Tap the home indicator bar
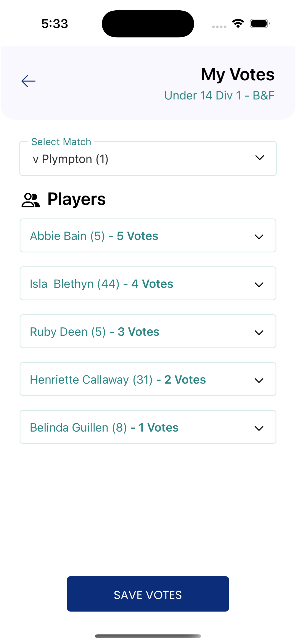The width and height of the screenshot is (296, 644). tap(148, 636)
